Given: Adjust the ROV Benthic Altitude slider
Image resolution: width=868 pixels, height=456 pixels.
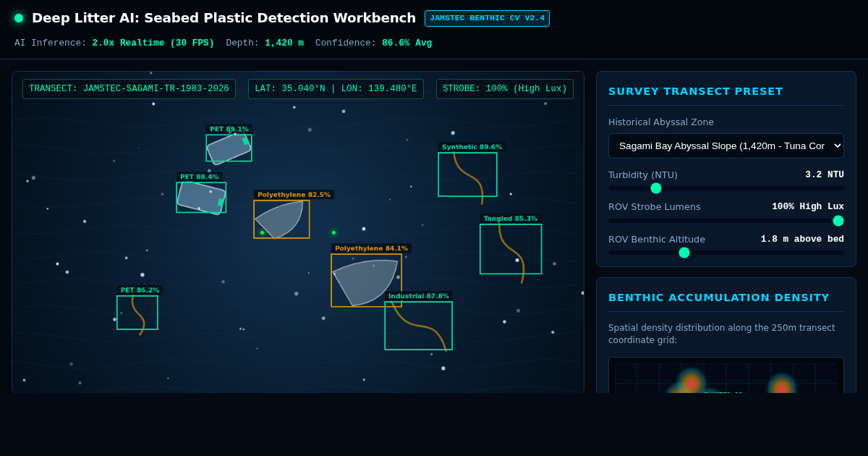Looking at the screenshot, I should click(726, 253).
